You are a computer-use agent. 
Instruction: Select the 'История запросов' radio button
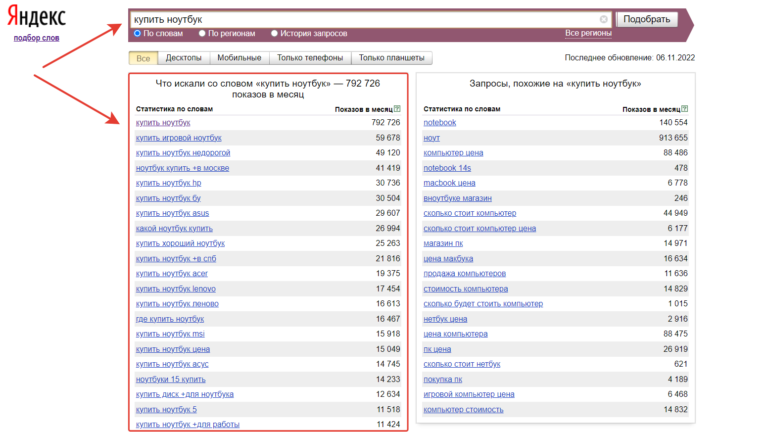pos(274,33)
